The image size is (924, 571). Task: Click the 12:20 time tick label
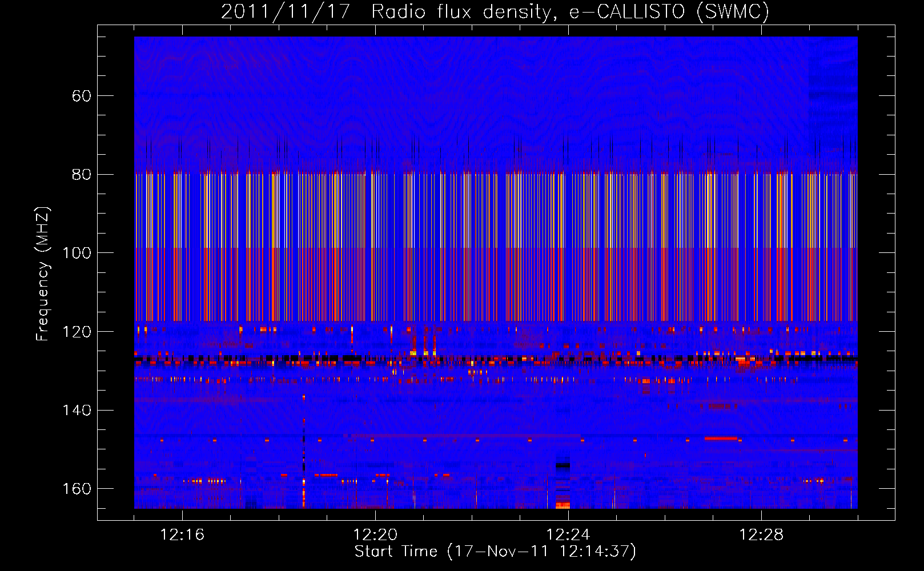point(375,535)
